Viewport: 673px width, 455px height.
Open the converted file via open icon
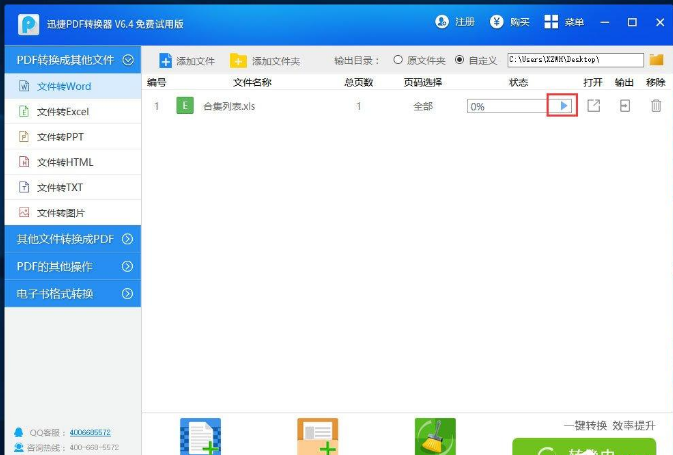[x=594, y=105]
